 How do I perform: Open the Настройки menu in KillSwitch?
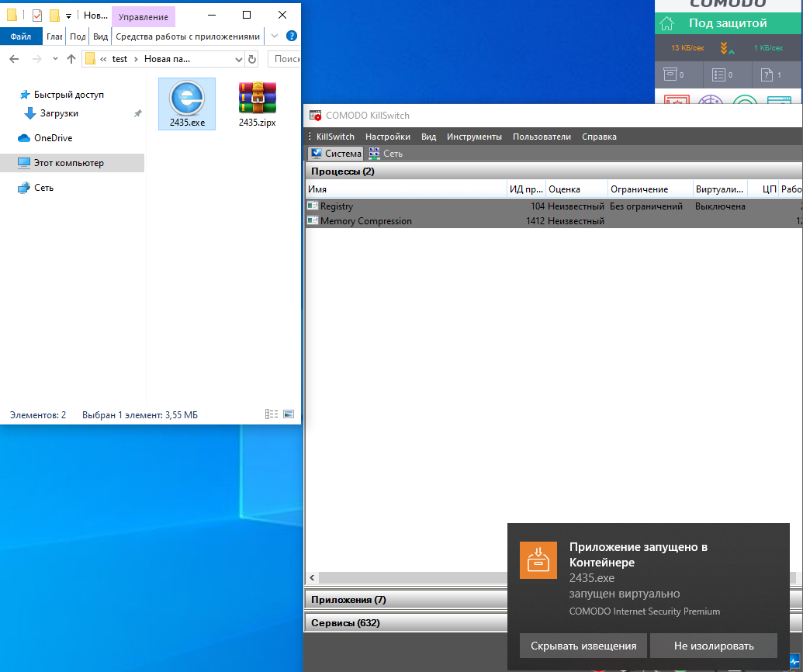click(x=388, y=137)
